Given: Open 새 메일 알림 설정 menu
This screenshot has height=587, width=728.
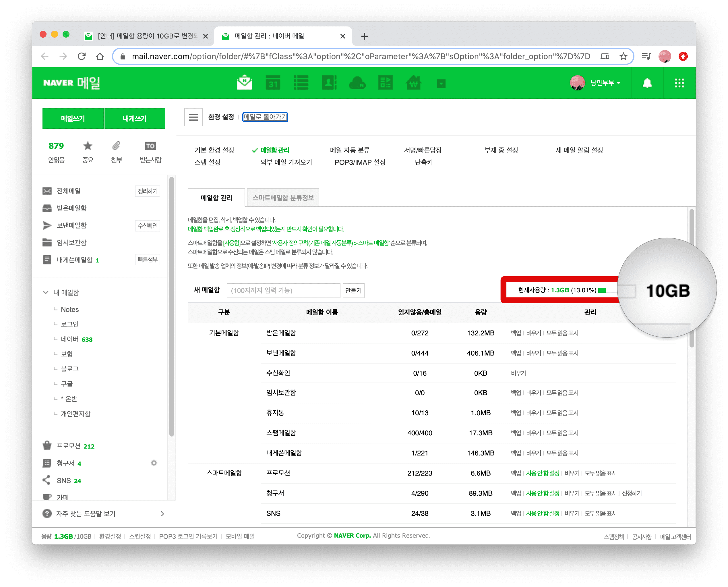Looking at the screenshot, I should tap(579, 150).
